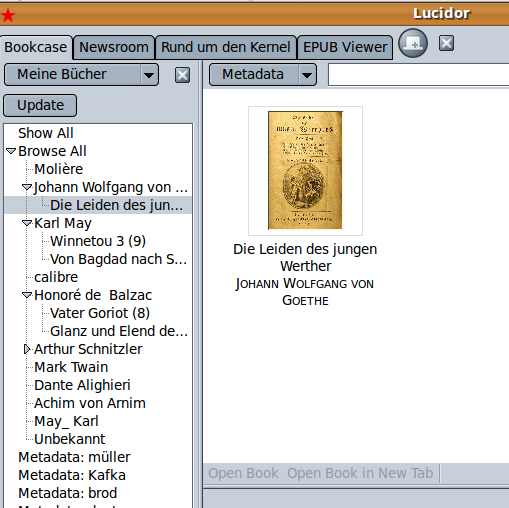
Task: Select the Metadata: brod saved search
Action: click(x=68, y=493)
